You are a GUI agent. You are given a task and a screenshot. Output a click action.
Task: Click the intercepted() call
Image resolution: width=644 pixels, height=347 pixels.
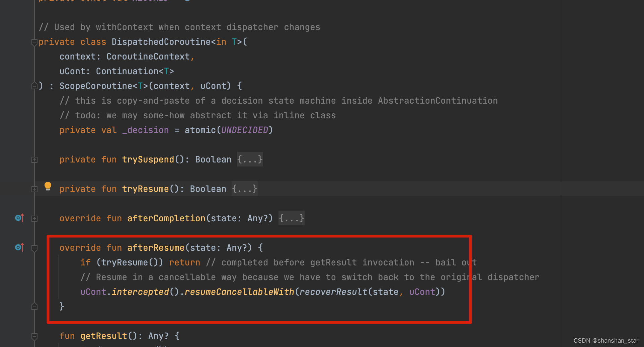pos(146,292)
